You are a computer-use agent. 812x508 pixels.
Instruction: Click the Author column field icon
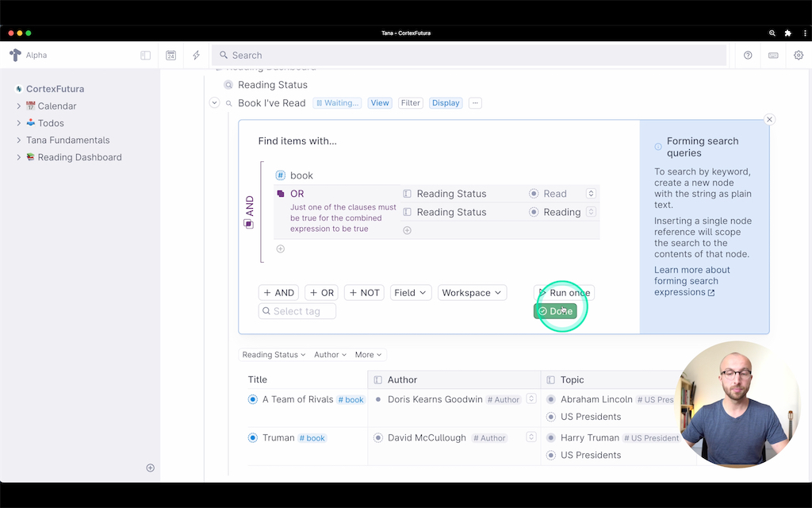378,380
